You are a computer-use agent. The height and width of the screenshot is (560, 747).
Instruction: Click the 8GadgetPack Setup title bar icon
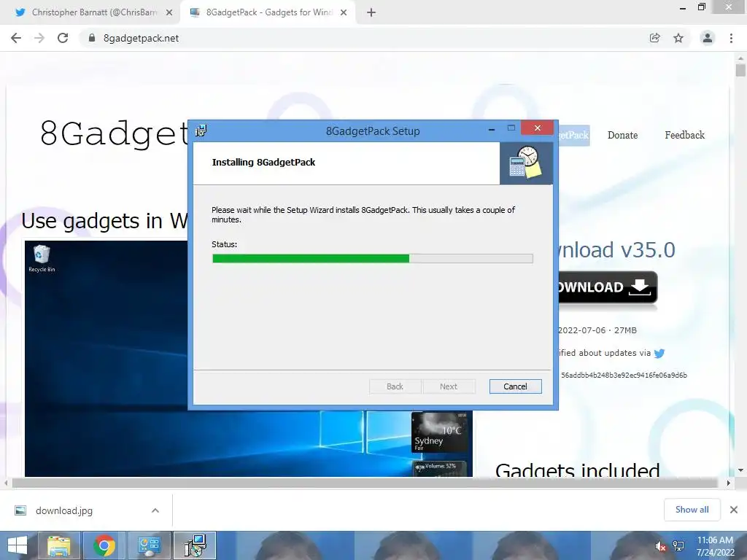(201, 131)
